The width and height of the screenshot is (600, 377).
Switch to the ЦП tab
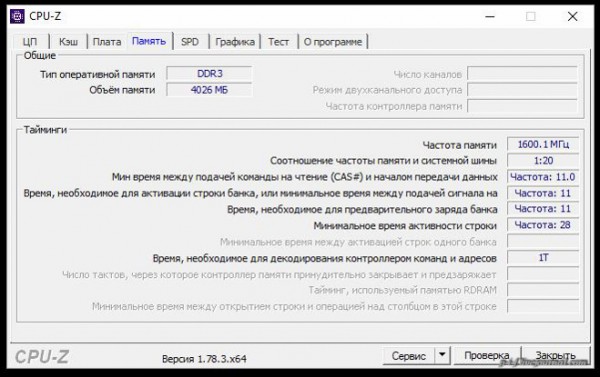30,42
